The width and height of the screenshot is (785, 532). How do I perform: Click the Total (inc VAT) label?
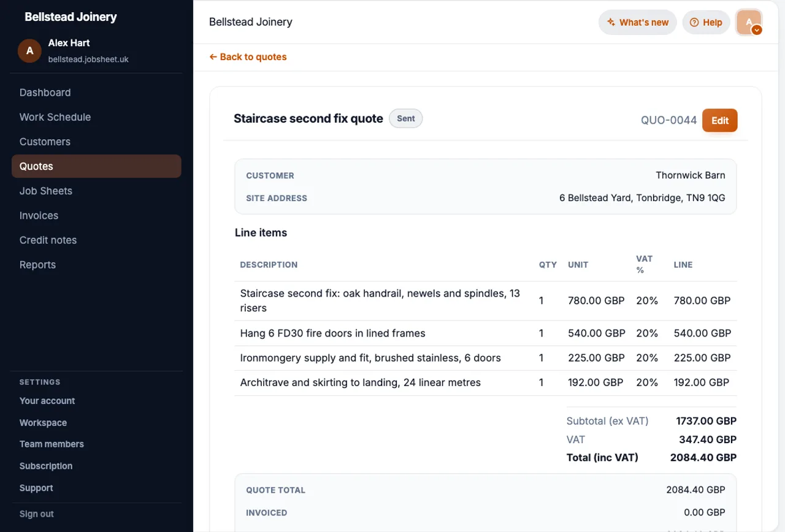click(x=602, y=458)
